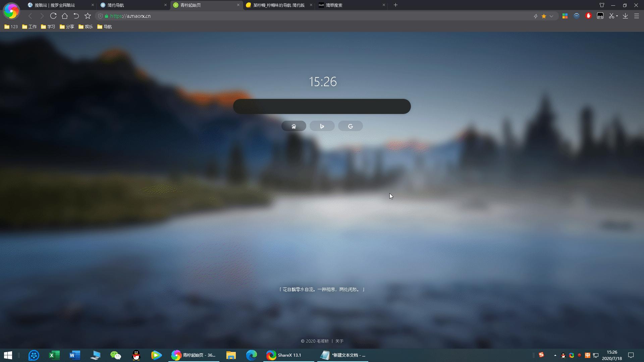Viewport: 644px width, 362px height.
Task: Open the scissors screenshot tool
Action: coord(611,16)
